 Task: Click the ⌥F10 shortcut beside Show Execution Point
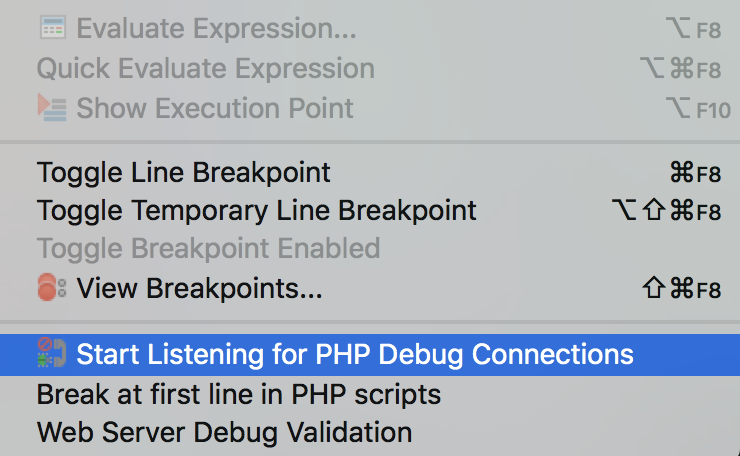click(x=698, y=109)
